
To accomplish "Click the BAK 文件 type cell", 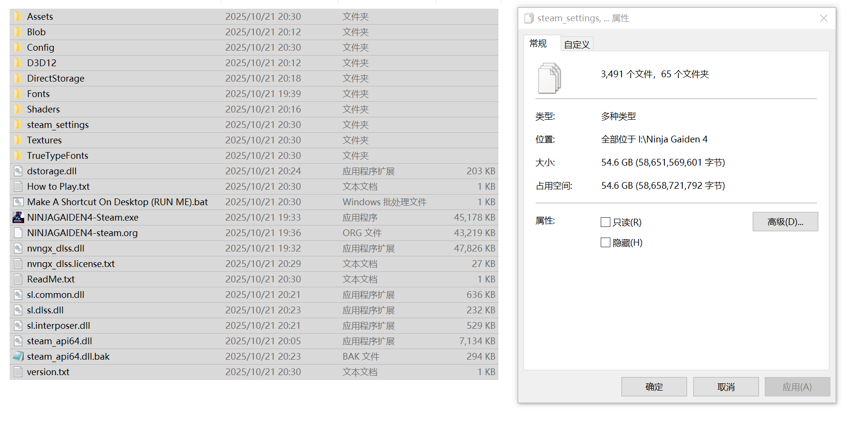I will 361,356.
